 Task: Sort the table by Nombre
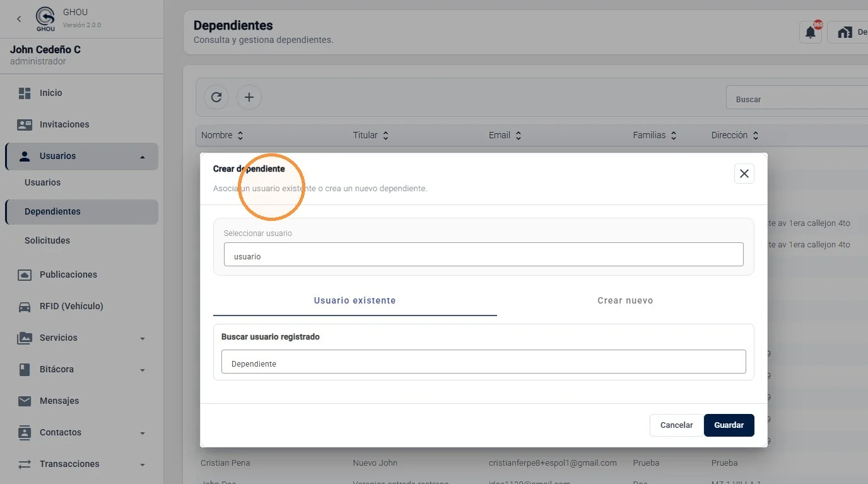(x=222, y=135)
